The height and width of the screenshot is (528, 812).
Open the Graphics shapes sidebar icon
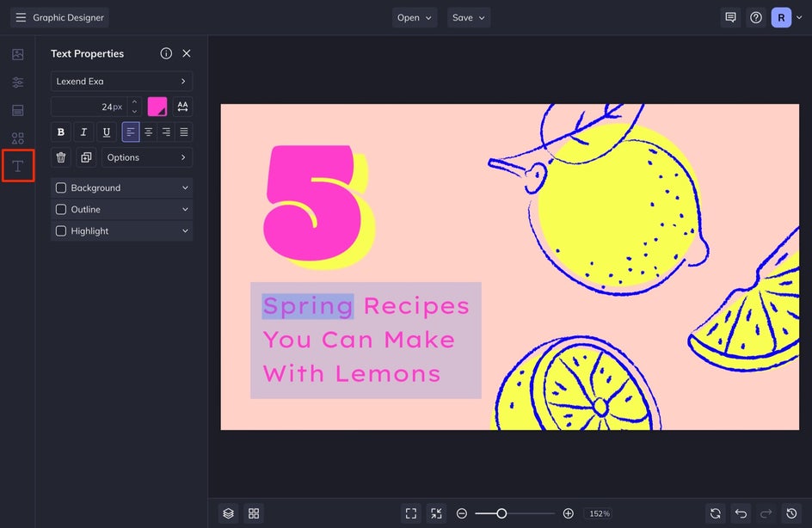[17, 138]
